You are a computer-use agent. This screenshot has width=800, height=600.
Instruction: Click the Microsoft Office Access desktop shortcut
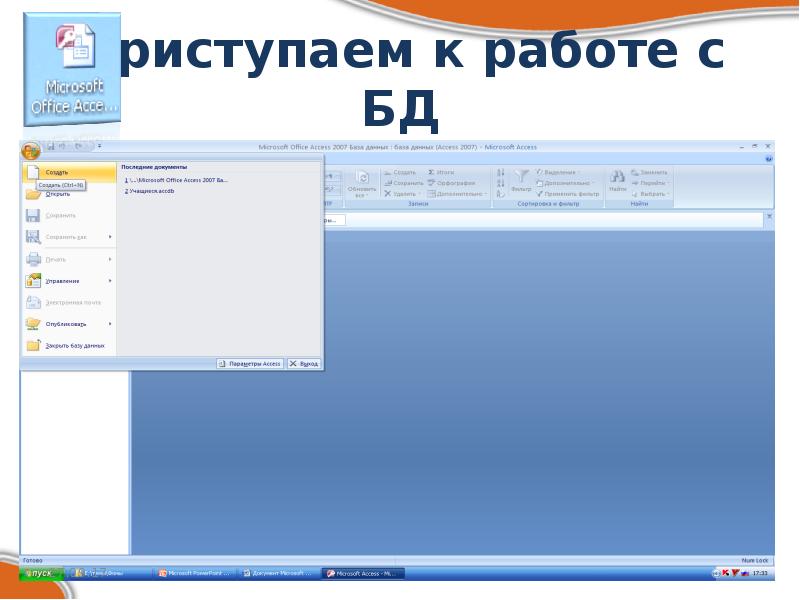(72, 70)
